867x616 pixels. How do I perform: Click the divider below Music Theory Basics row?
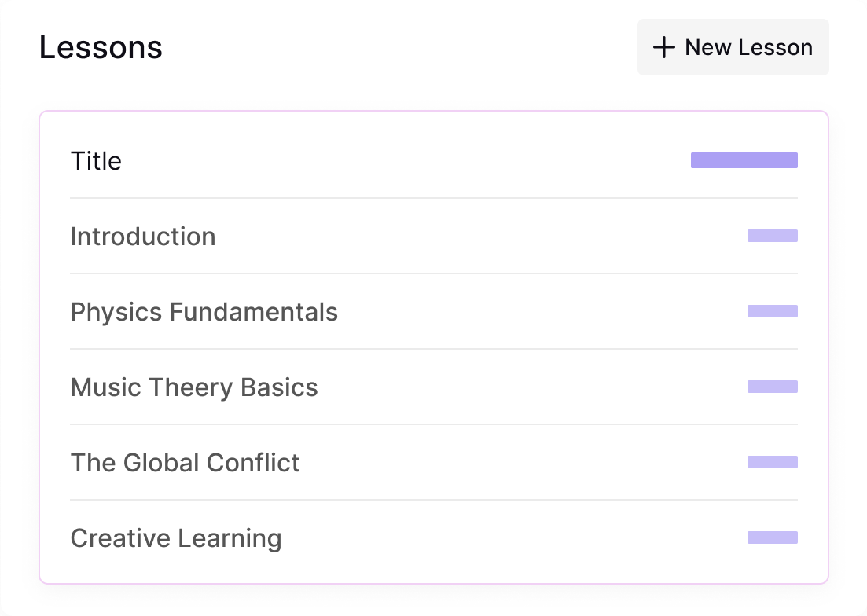(x=433, y=424)
